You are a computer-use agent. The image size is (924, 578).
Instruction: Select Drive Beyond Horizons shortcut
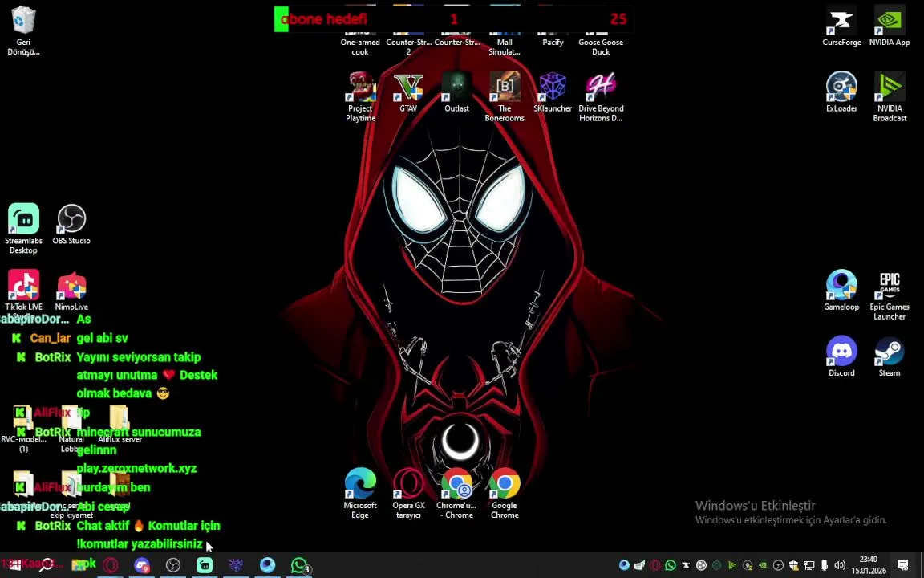(601, 96)
